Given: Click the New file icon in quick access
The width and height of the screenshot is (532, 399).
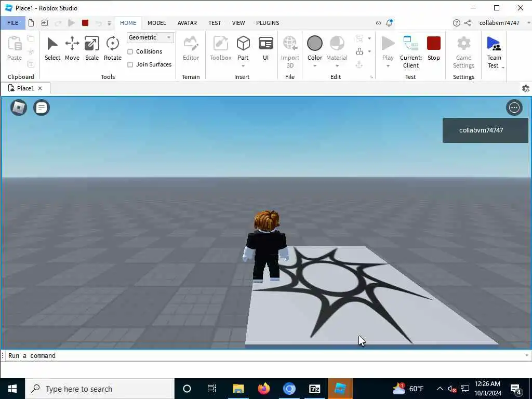Looking at the screenshot, I should coord(31,23).
